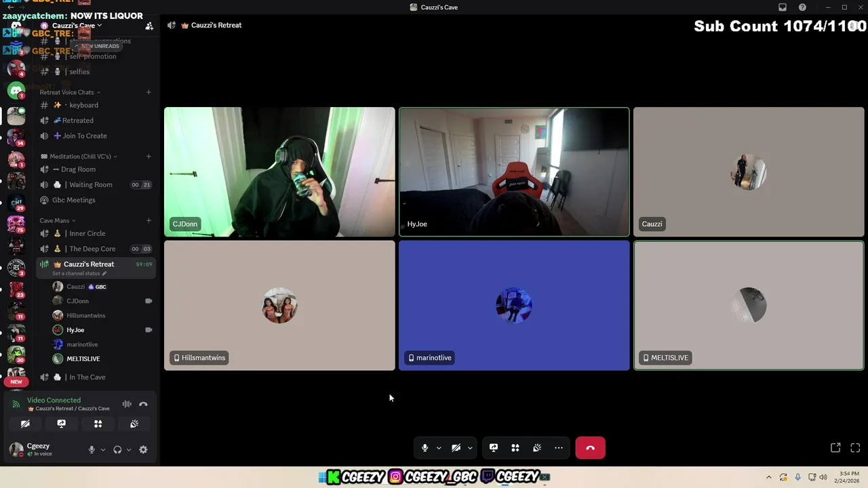This screenshot has height=488, width=868.
Task: Toggle camera in Video Connected panel
Action: tap(25, 424)
